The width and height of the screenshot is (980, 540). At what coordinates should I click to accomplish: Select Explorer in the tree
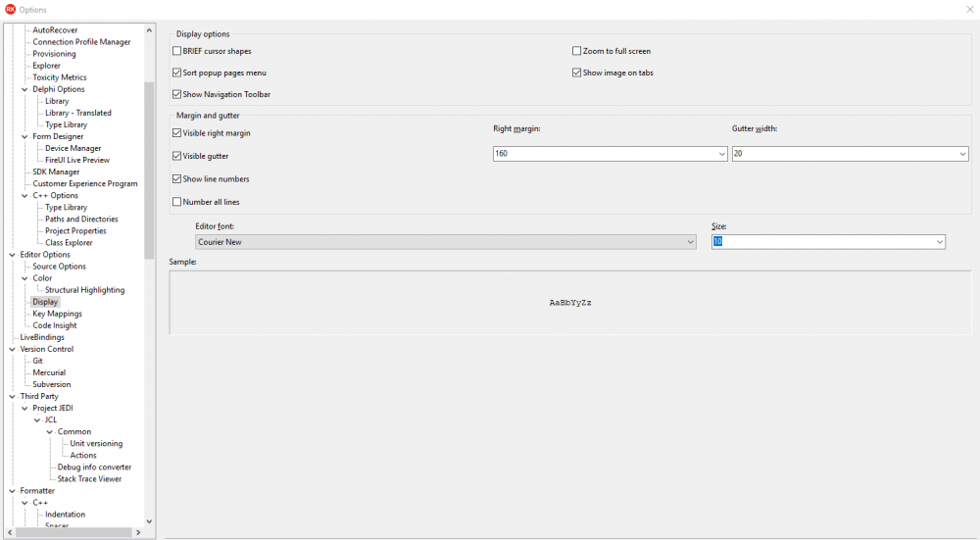[x=46, y=66]
